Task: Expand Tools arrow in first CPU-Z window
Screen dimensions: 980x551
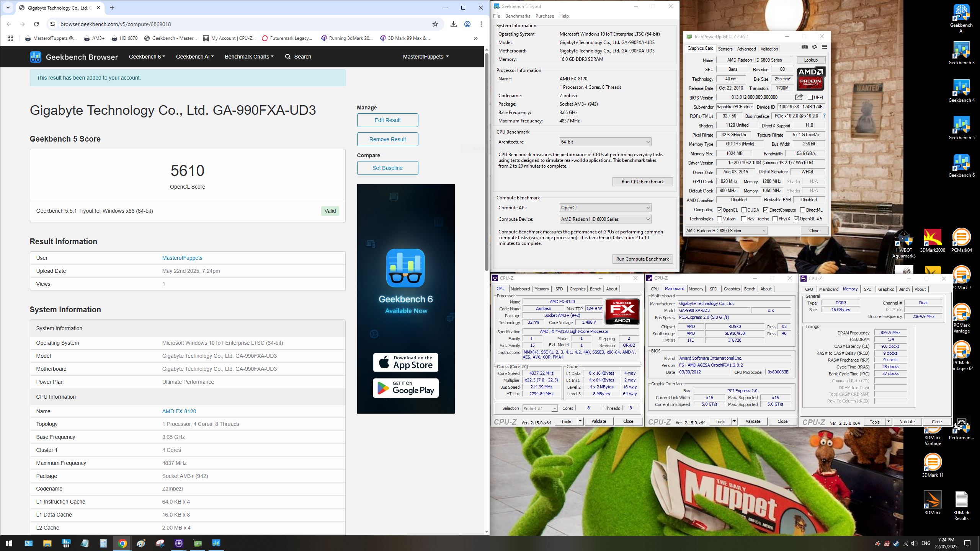Action: pos(580,421)
